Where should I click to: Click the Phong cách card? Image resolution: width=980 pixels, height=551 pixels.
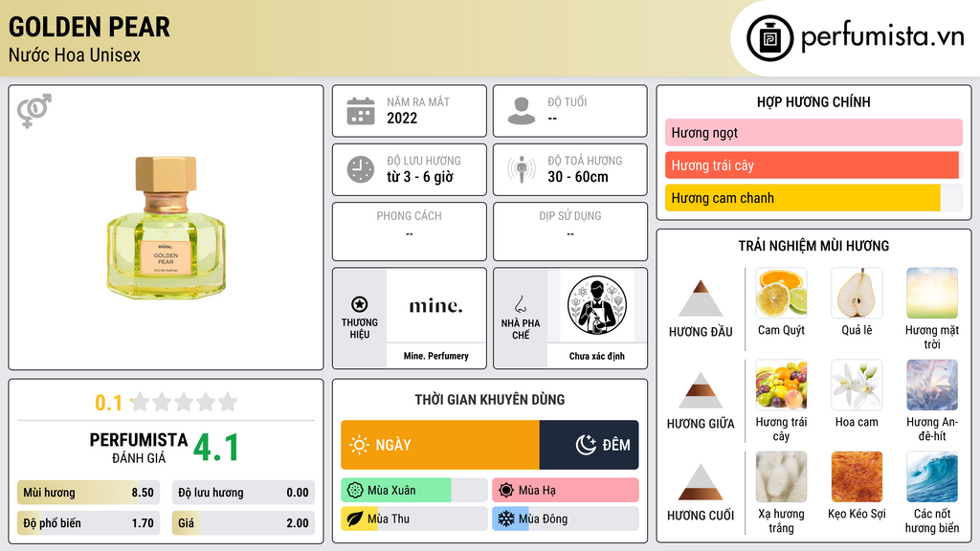(x=410, y=231)
